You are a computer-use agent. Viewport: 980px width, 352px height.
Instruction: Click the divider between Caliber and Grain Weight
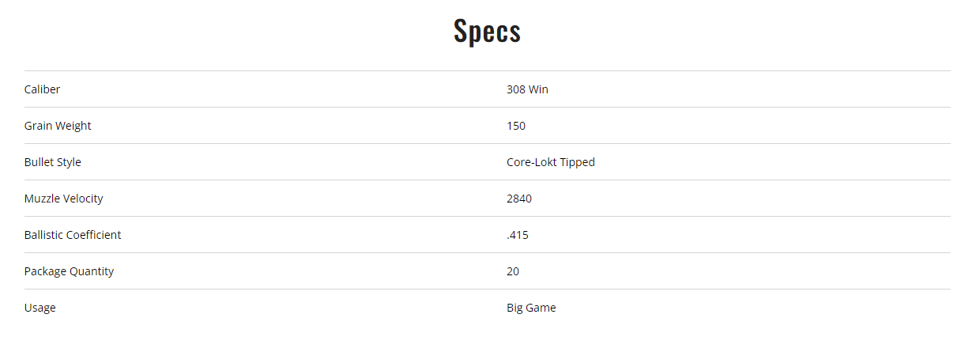pos(487,108)
